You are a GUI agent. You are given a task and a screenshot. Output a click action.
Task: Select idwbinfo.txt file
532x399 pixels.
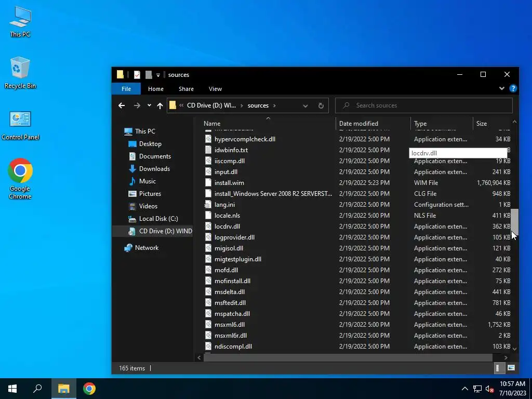click(x=231, y=150)
